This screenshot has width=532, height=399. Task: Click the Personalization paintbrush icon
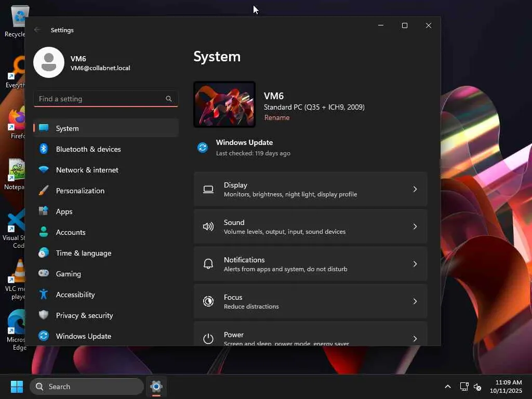[44, 190]
